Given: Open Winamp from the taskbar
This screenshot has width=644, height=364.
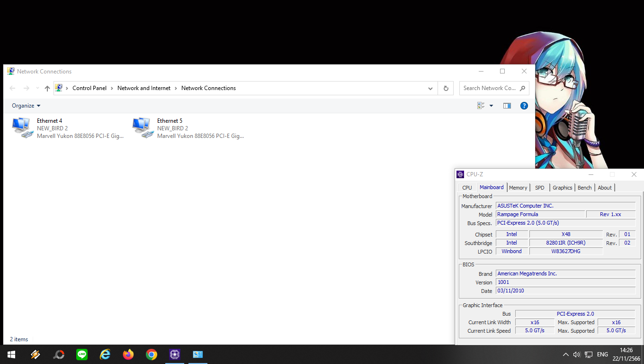Looking at the screenshot, I should [35, 354].
